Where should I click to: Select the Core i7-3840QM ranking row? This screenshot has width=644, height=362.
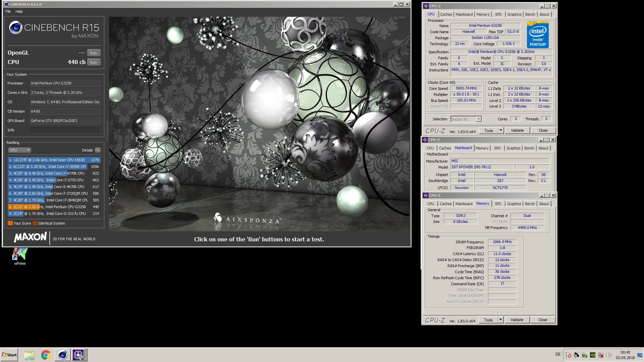click(54, 200)
